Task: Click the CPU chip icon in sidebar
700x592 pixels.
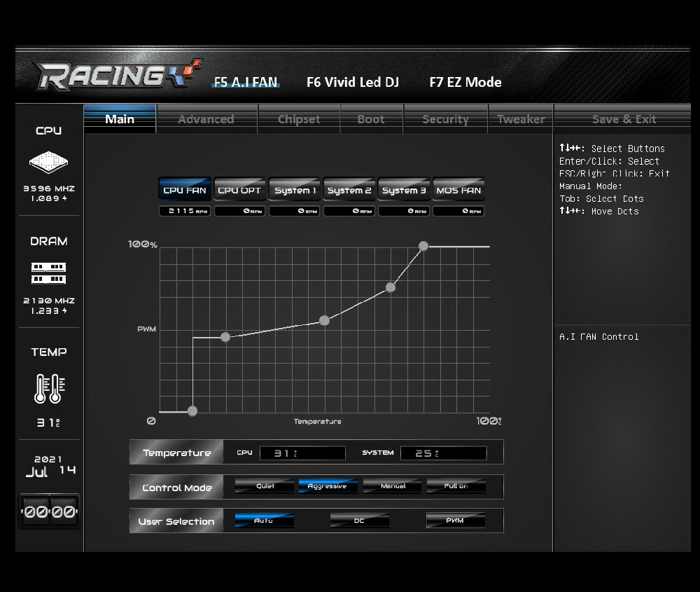Action: [x=48, y=163]
